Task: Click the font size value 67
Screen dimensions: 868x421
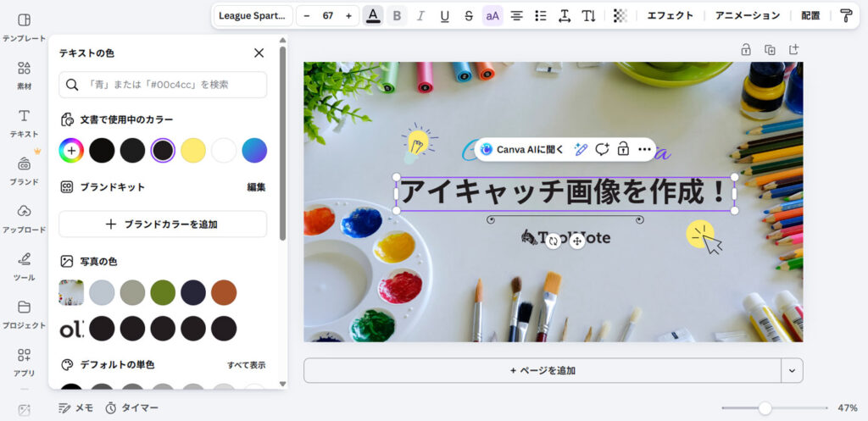Action: pyautogui.click(x=328, y=15)
